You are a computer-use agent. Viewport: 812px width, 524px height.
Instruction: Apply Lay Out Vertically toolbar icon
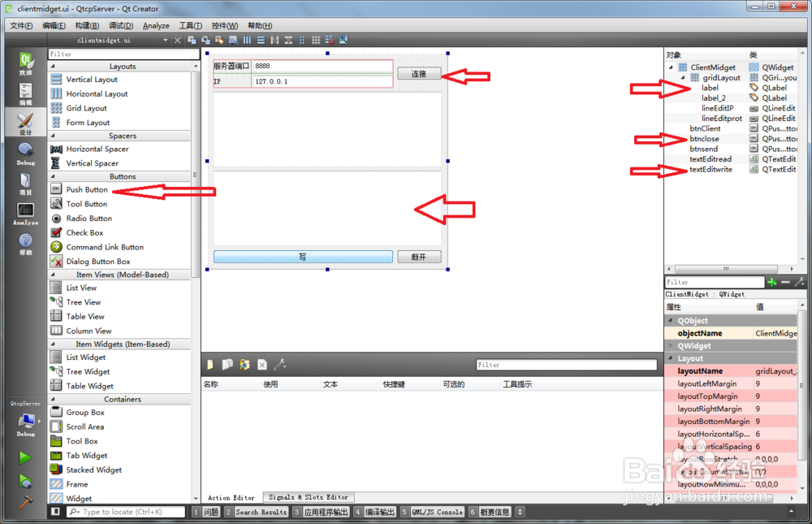coord(261,41)
